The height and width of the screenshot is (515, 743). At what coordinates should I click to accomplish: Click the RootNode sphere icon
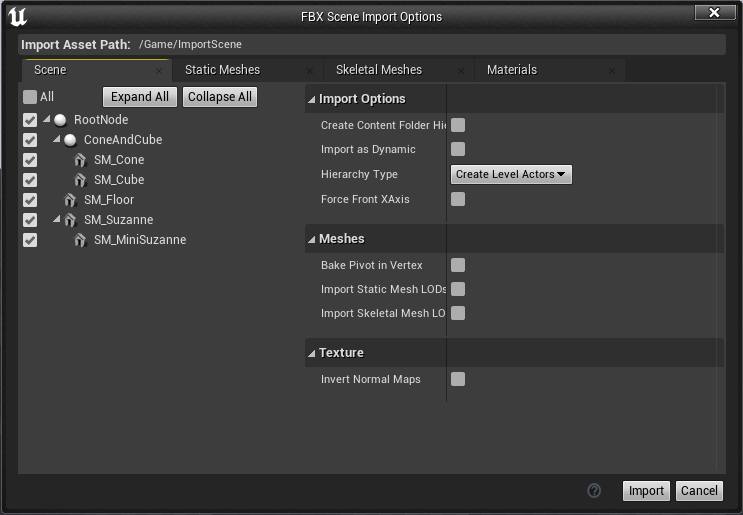[x=60, y=120]
